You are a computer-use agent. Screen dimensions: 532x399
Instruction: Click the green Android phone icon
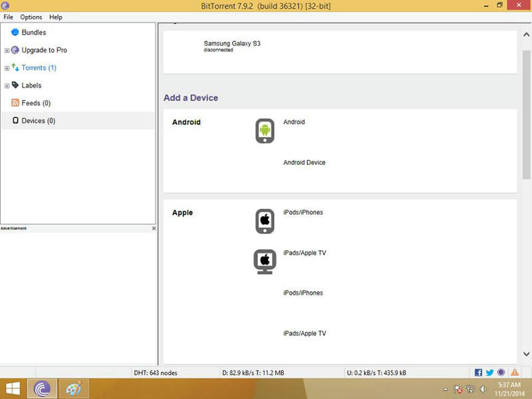(265, 130)
